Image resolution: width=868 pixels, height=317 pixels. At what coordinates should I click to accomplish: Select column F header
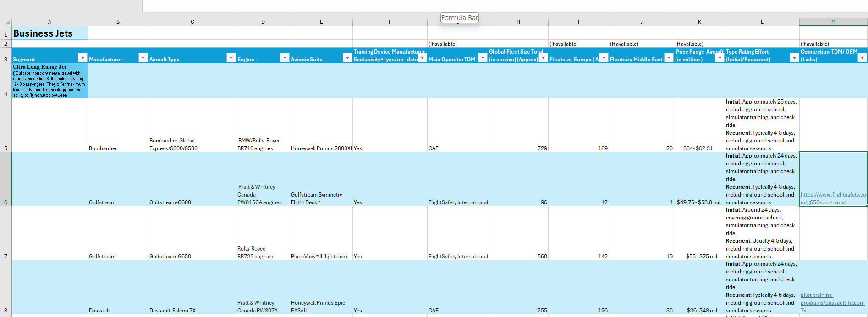(x=390, y=22)
